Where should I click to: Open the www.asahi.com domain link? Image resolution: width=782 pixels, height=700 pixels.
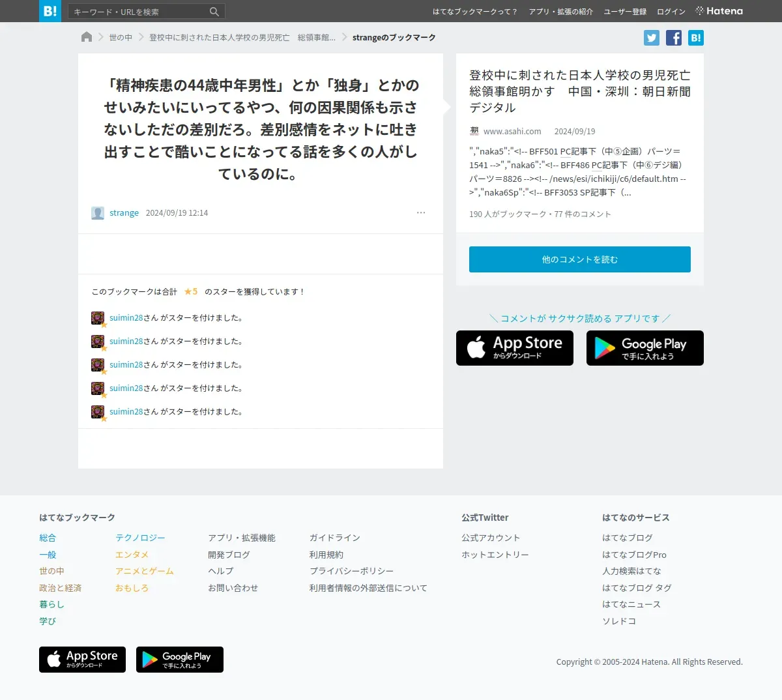(x=512, y=131)
